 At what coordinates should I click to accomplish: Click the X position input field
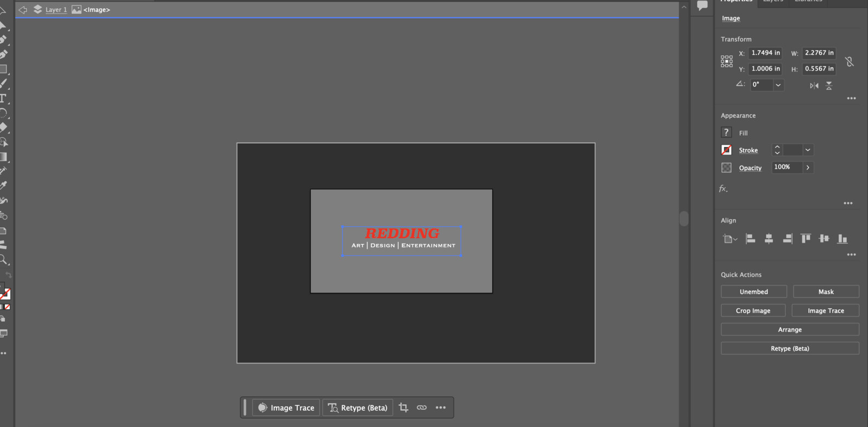[765, 53]
